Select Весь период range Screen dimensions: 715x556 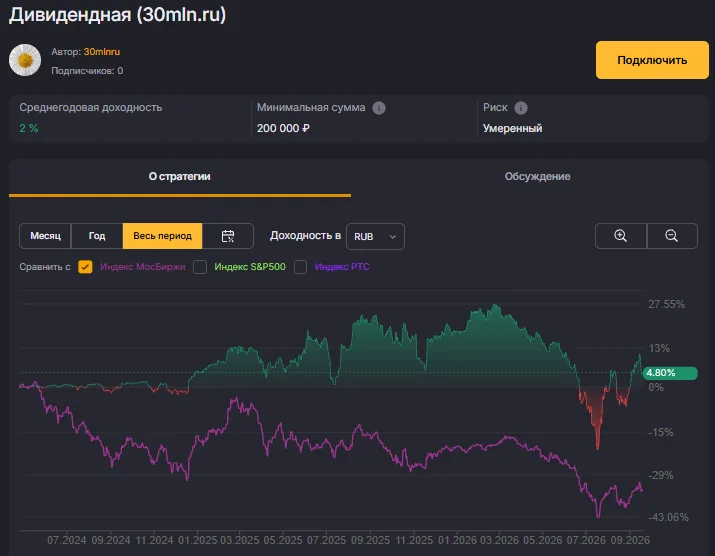(x=162, y=236)
